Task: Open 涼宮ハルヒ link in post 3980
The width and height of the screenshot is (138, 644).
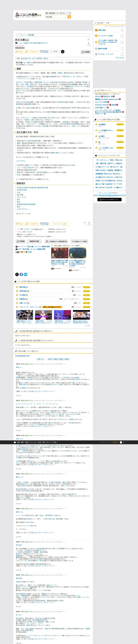Action: pyautogui.click(x=20, y=439)
